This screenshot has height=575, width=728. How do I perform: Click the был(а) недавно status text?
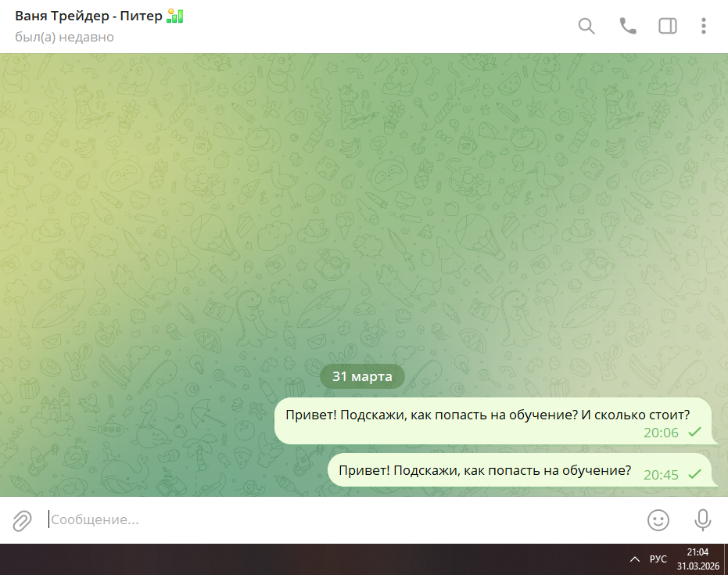point(64,37)
